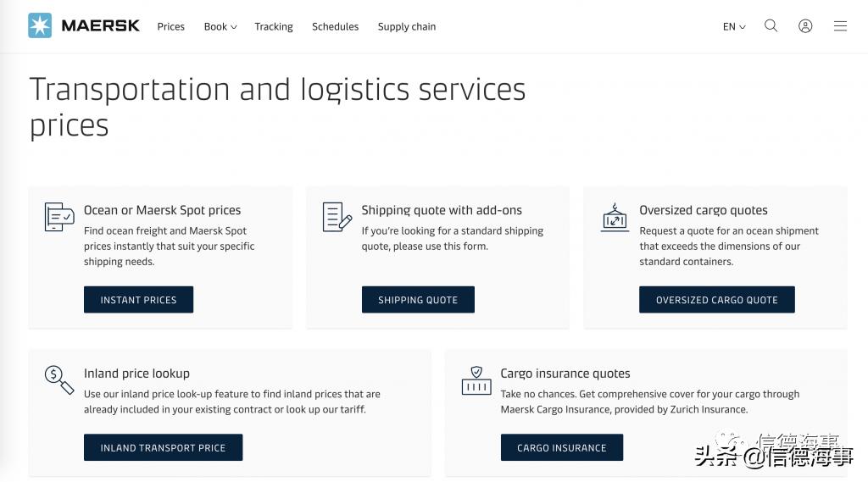Open the EN language selector
The width and height of the screenshot is (868, 482).
pyautogui.click(x=734, y=26)
